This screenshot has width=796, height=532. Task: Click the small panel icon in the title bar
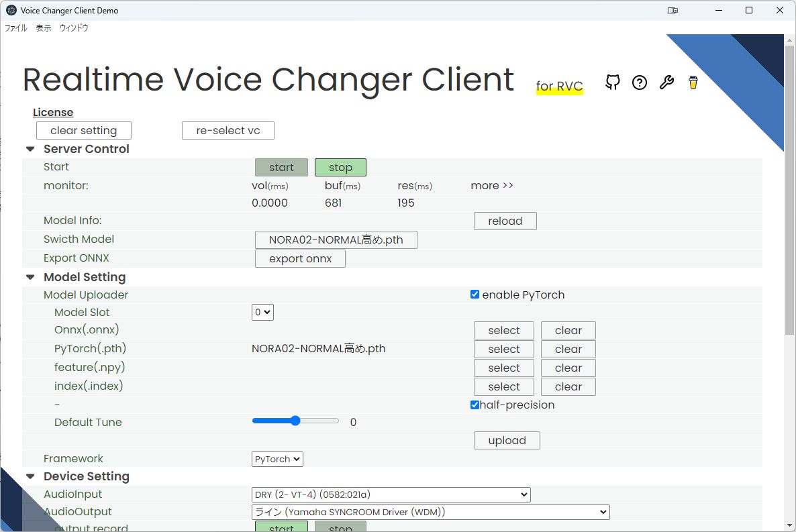tap(673, 11)
